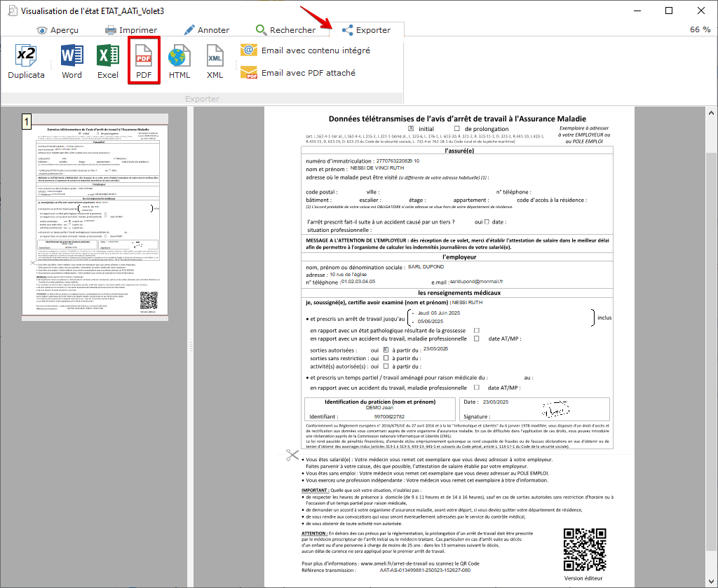This screenshot has width=718, height=588.
Task: Switch to the Rechercher tab
Action: click(285, 30)
